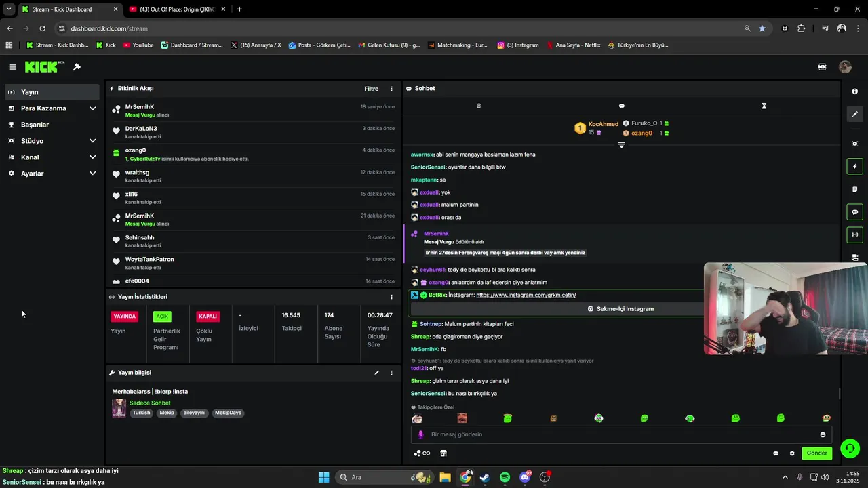Open the Instagram link in BotRix message
868x488 pixels.
pyautogui.click(x=526, y=295)
